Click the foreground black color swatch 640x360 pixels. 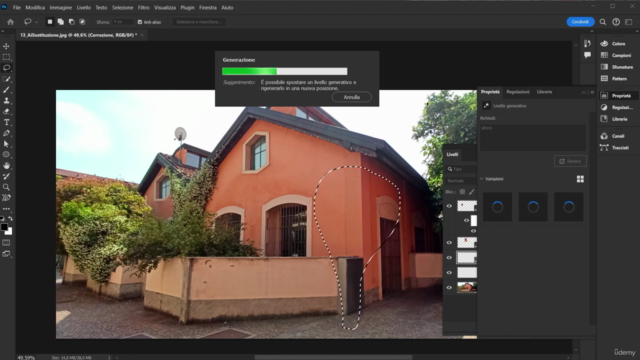point(4,227)
